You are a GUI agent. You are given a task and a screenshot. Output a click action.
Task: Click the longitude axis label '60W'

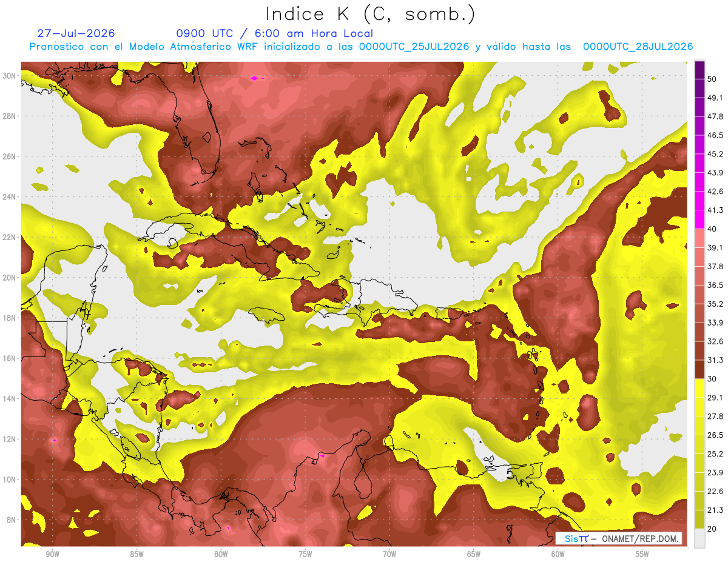[558, 554]
